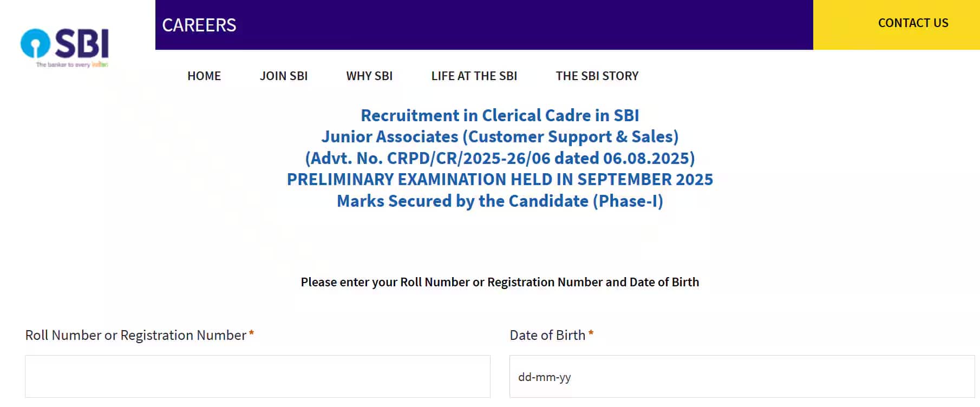Click the PRELIMINARY EXAMINATION HELD heading
The image size is (980, 407).
(x=500, y=179)
